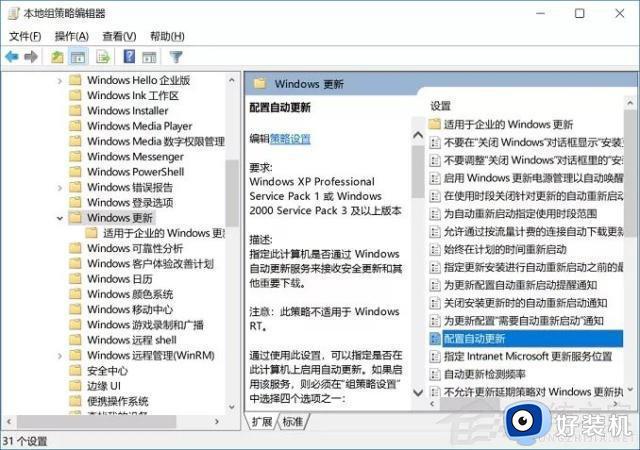Click tree pane scroll-right arrow
The image size is (640, 450).
217,421
